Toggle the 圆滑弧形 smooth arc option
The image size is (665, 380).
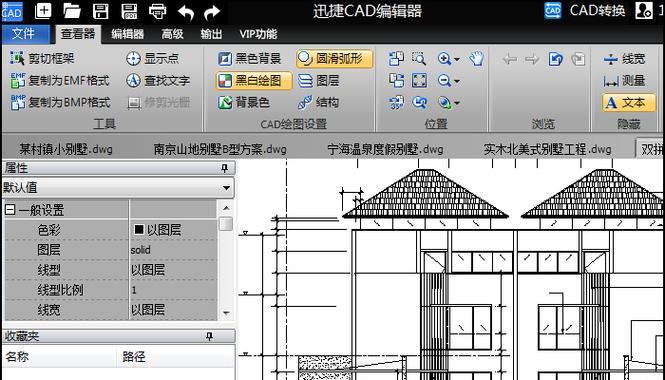coord(335,59)
